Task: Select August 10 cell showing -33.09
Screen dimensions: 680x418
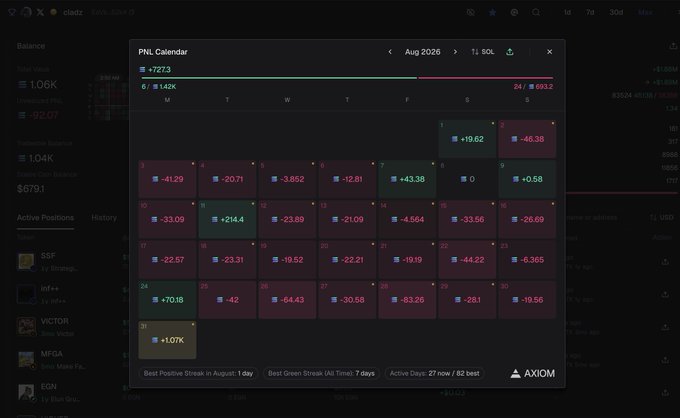Action: (167, 219)
